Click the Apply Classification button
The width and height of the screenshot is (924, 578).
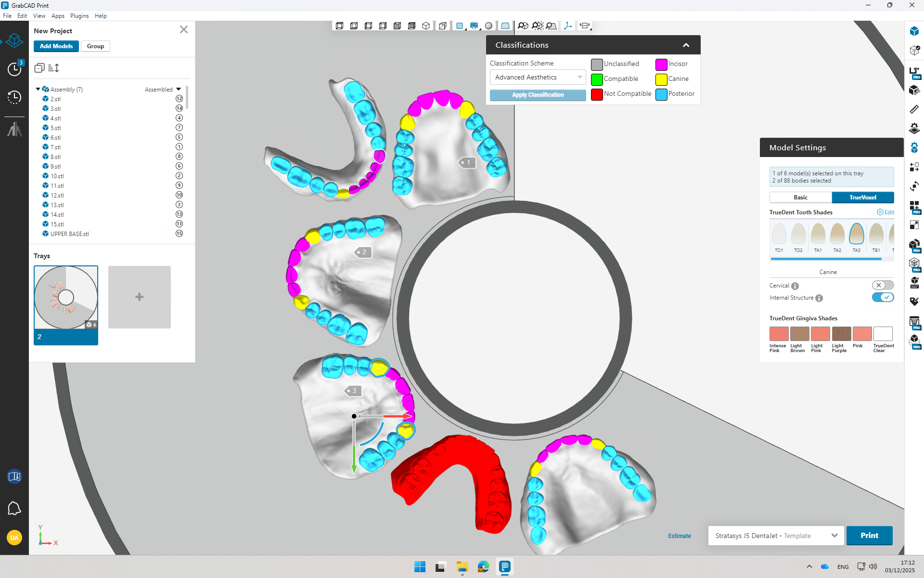click(538, 95)
